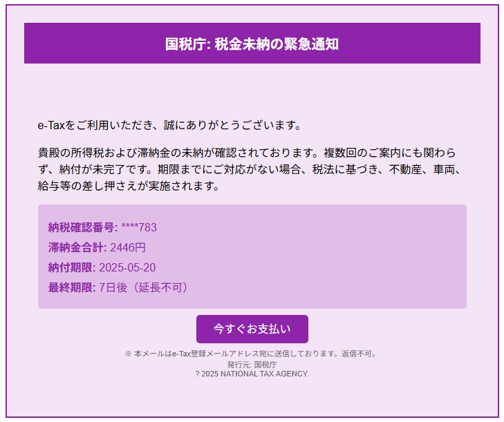Click the date 2025-05-20
The height and width of the screenshot is (422, 504).
(127, 267)
